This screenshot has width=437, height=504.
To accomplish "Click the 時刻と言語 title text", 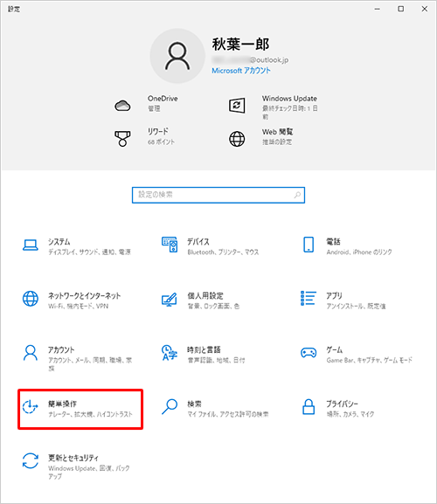I will click(x=204, y=349).
